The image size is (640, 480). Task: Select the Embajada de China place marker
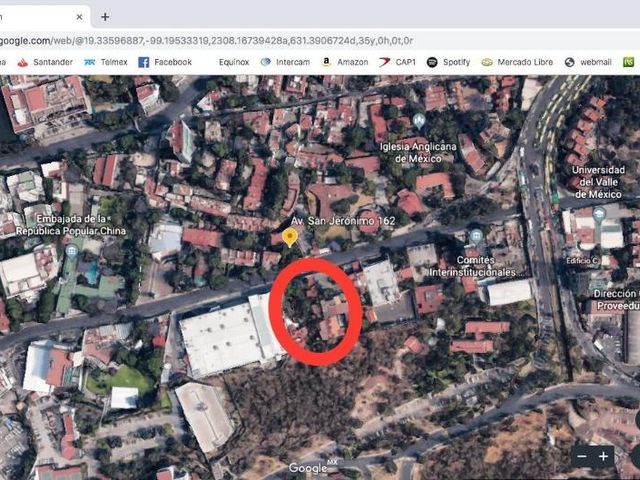[72, 251]
